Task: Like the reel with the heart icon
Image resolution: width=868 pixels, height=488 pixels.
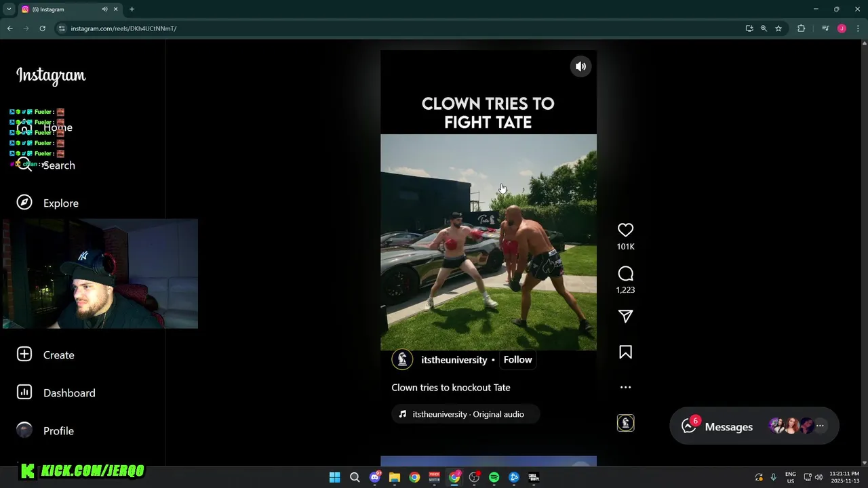Action: (x=625, y=230)
